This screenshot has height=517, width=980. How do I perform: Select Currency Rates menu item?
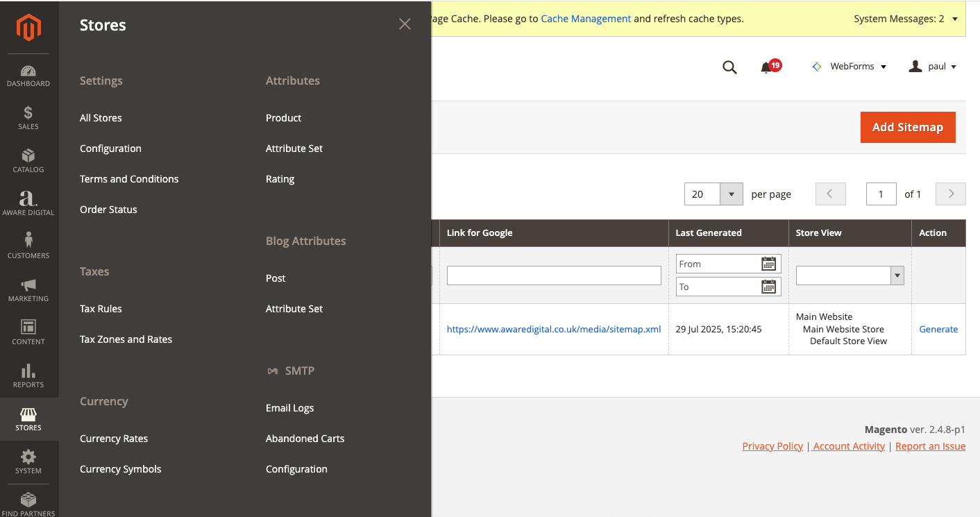tap(114, 439)
